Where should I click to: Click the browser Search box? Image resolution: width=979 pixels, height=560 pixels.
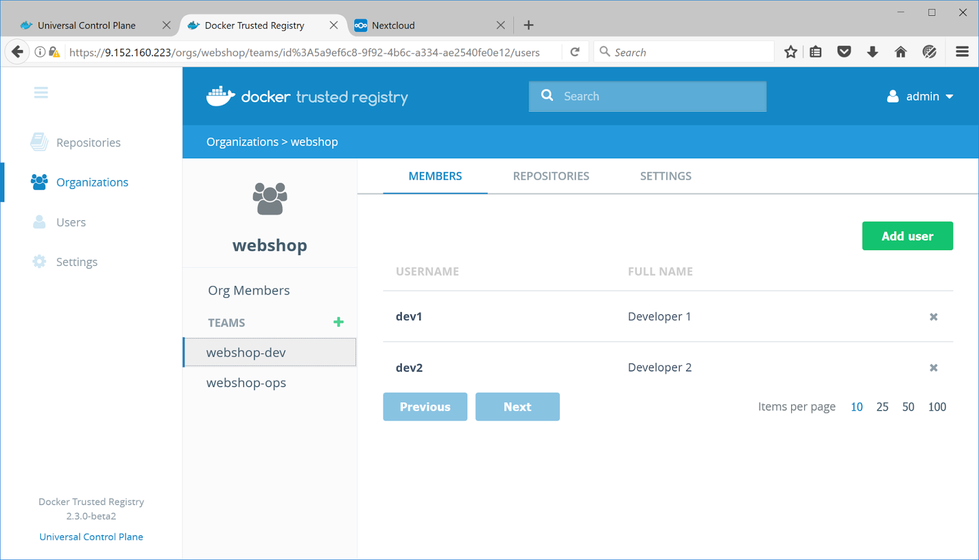click(x=683, y=52)
